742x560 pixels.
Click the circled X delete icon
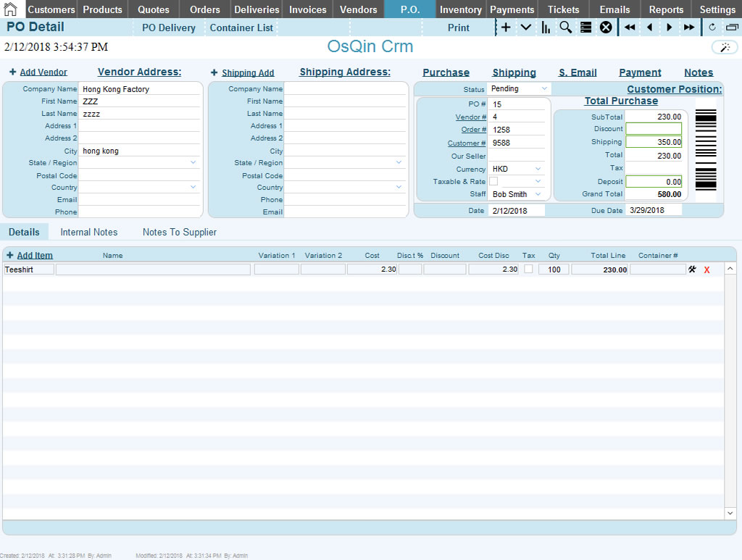(x=606, y=28)
